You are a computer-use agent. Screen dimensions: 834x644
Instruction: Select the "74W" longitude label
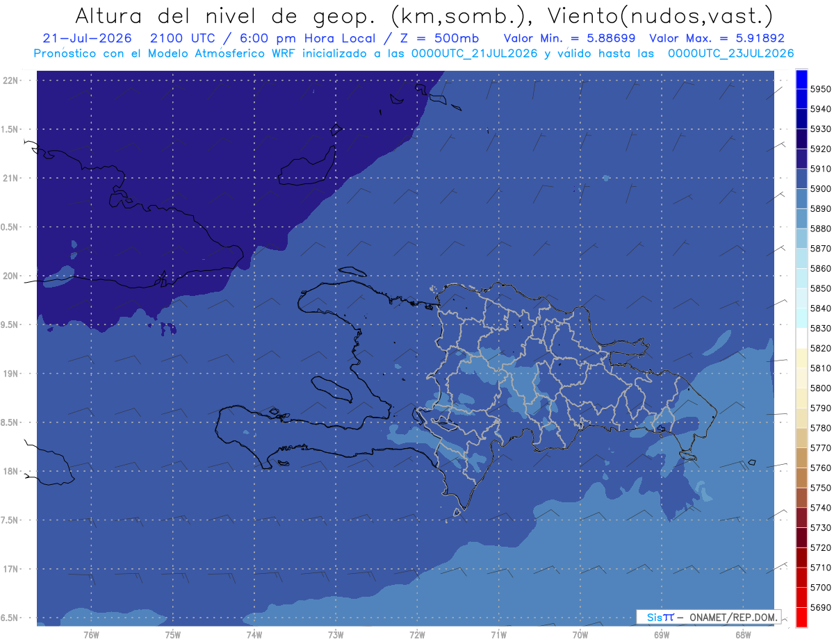pyautogui.click(x=254, y=634)
